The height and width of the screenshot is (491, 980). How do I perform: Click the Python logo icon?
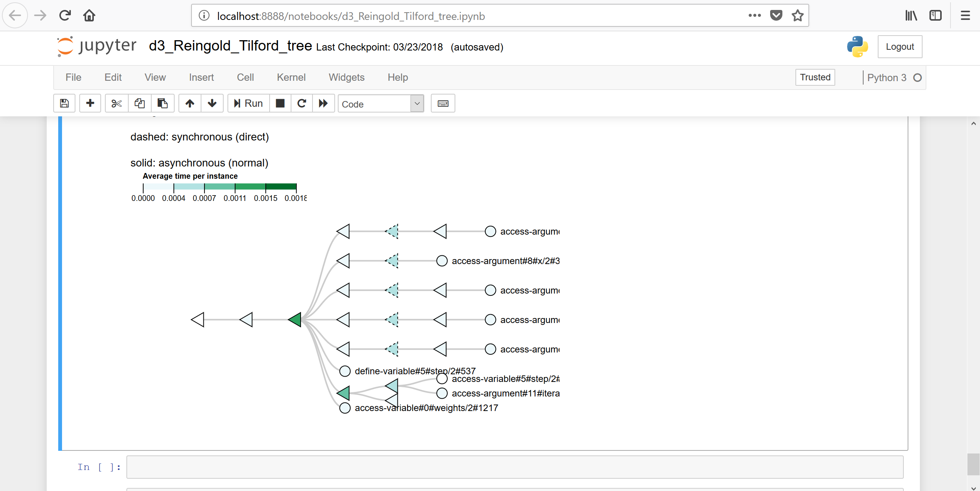coord(857,47)
